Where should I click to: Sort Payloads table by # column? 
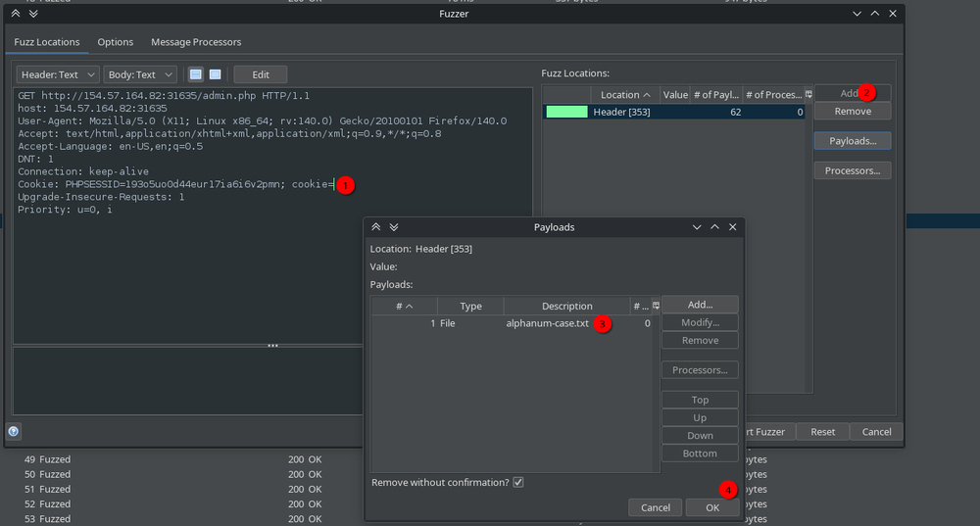pos(405,306)
